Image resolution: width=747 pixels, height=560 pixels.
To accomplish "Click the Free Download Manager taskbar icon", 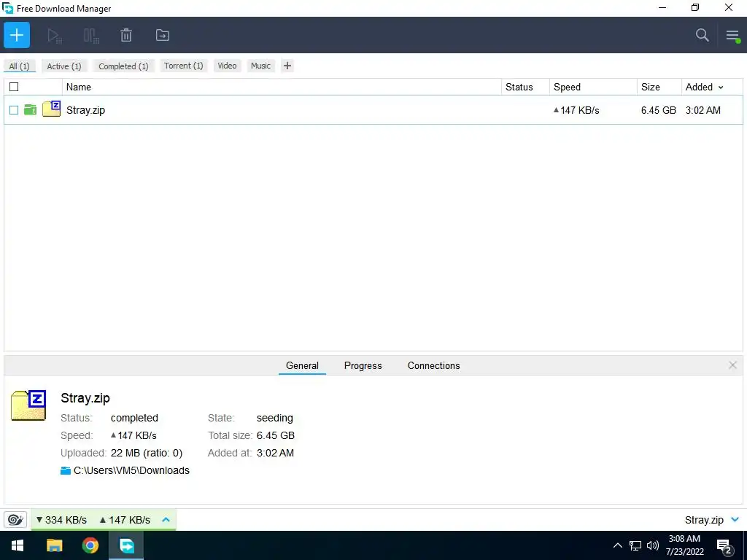I will pyautogui.click(x=127, y=545).
